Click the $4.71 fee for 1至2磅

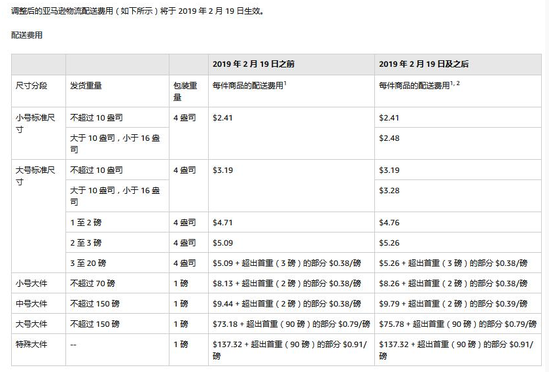tap(223, 222)
